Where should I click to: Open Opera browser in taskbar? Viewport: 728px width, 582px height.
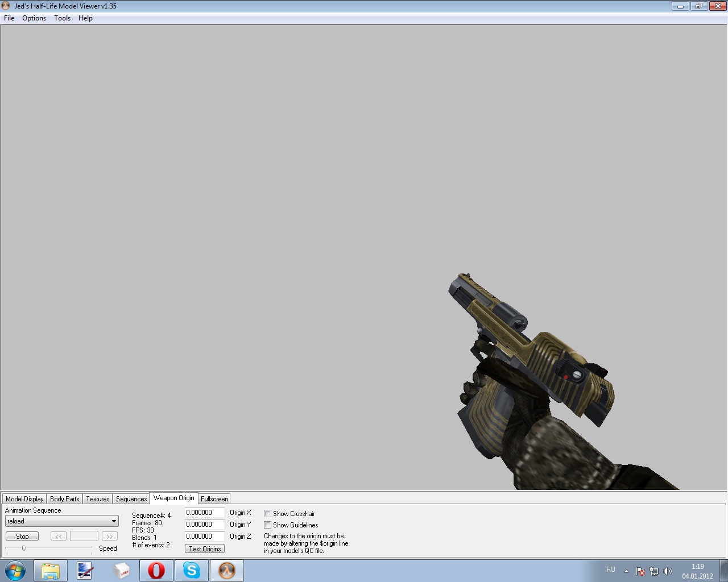coord(156,571)
